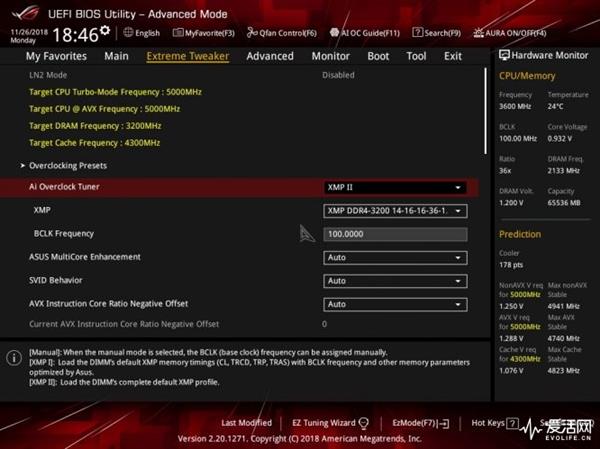Open the ASUS MultiCore Enhancement dropdown

pyautogui.click(x=395, y=257)
